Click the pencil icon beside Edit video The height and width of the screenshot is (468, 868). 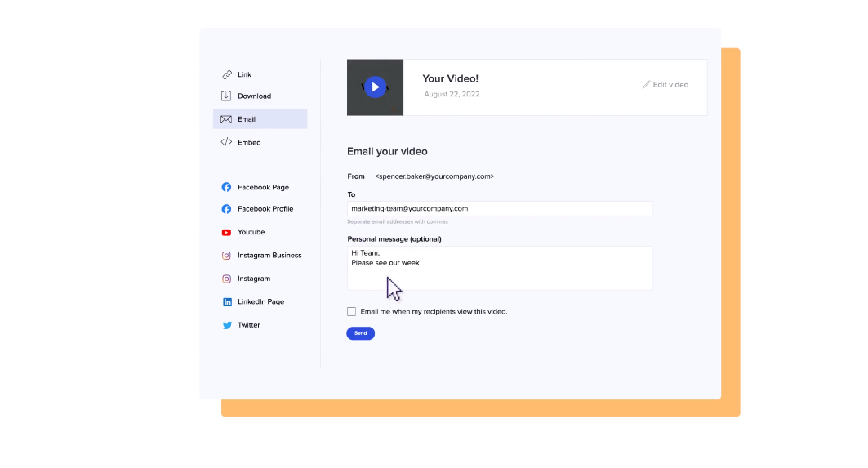point(646,85)
